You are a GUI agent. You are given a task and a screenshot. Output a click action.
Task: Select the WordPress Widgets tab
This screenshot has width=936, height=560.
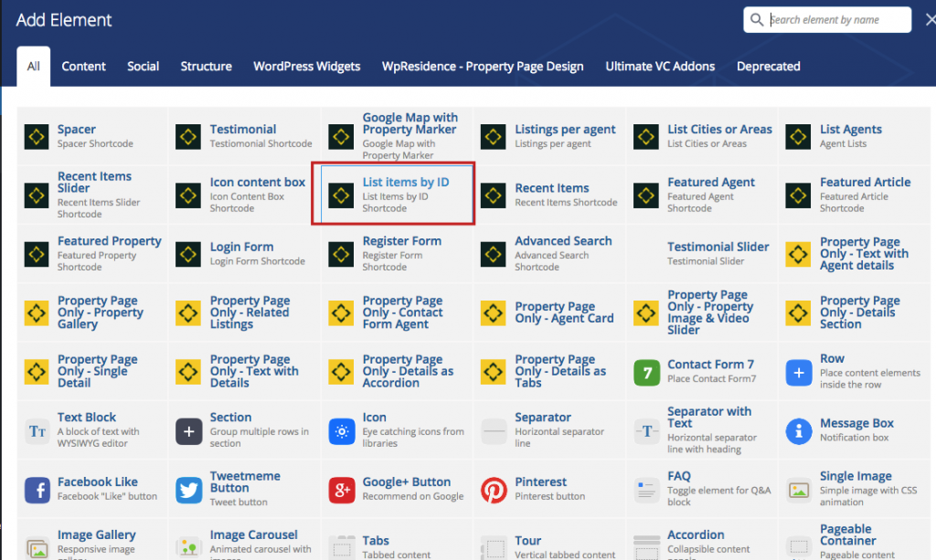[x=306, y=67]
